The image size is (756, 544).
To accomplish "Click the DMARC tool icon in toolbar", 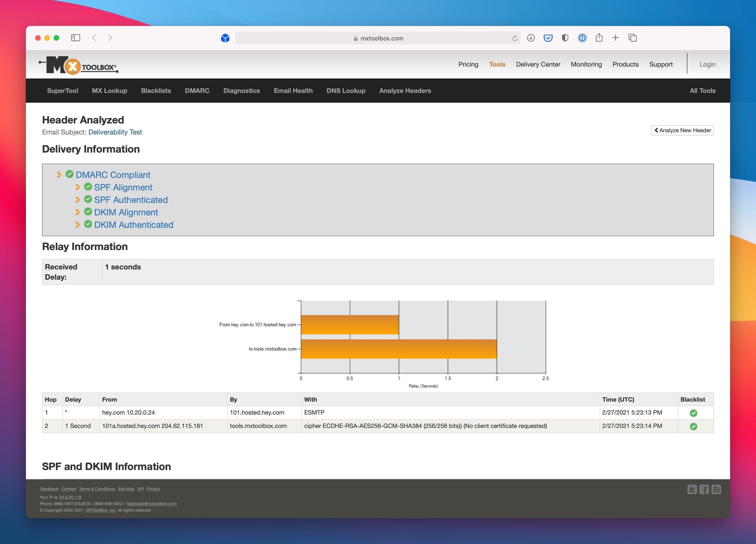I will [x=197, y=91].
